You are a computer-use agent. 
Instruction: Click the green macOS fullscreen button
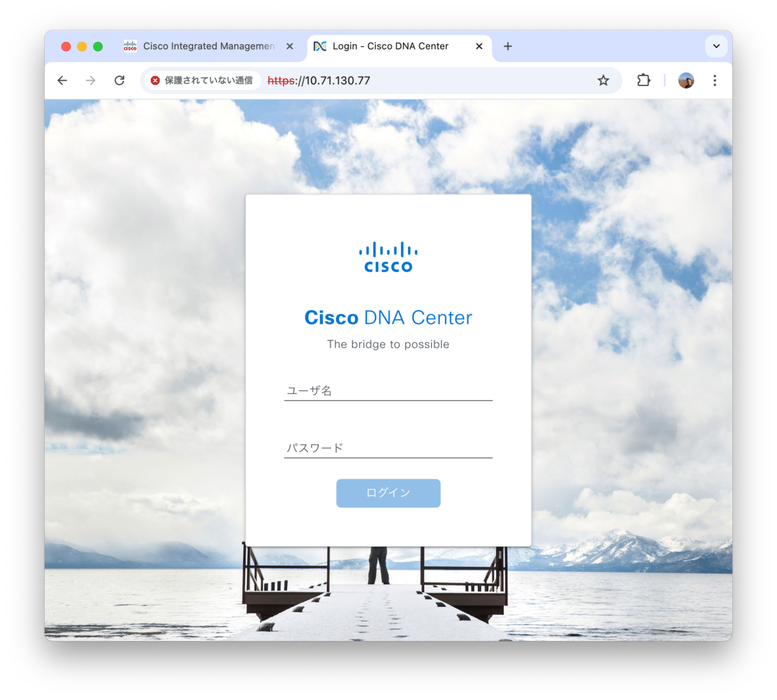98,46
